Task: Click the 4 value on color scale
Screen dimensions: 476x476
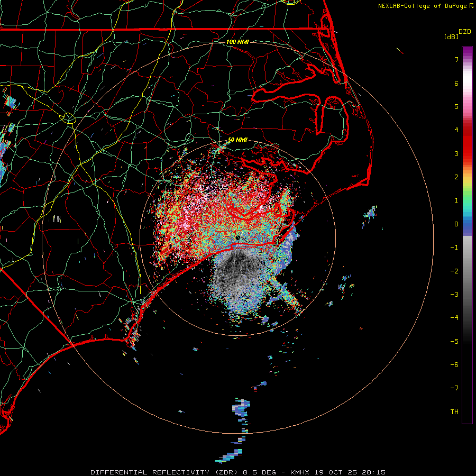Action: click(456, 130)
